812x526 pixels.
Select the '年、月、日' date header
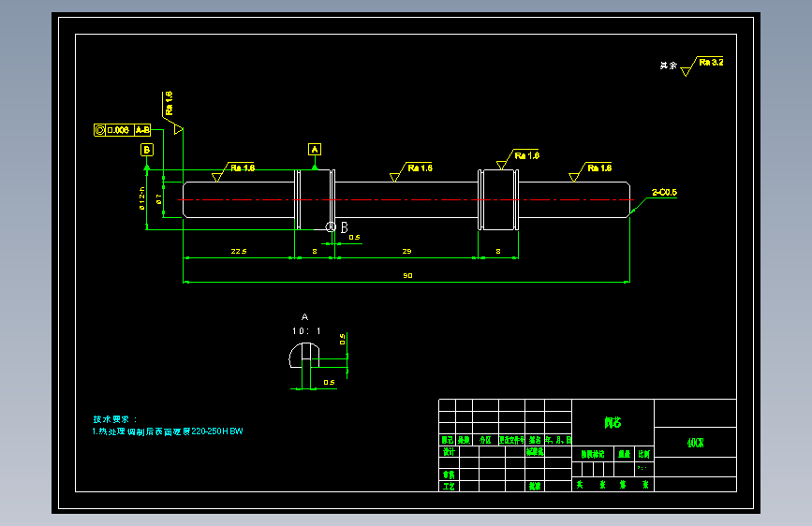558,440
